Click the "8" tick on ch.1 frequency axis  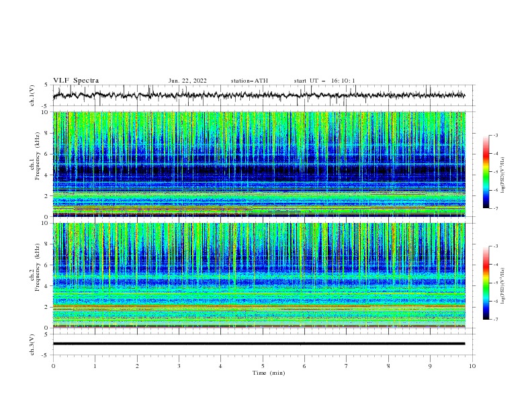[47, 133]
